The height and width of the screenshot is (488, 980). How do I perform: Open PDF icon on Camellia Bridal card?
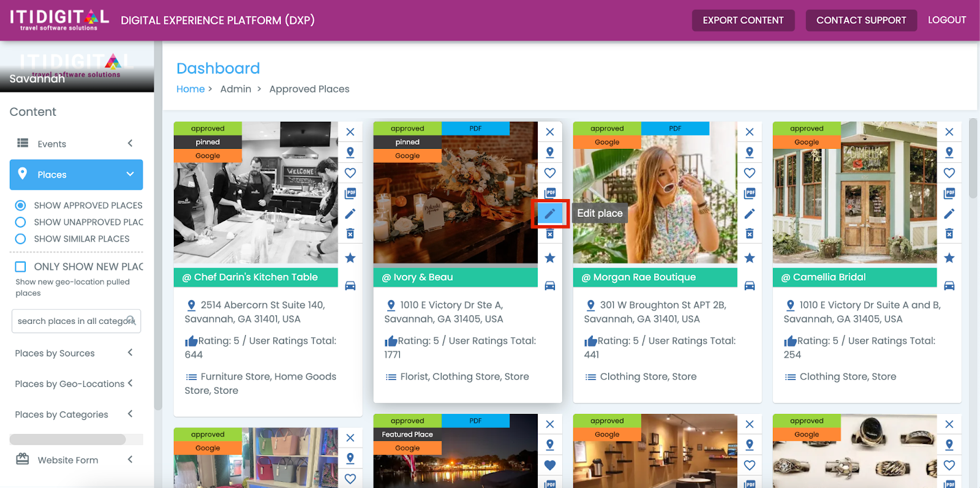click(x=949, y=193)
